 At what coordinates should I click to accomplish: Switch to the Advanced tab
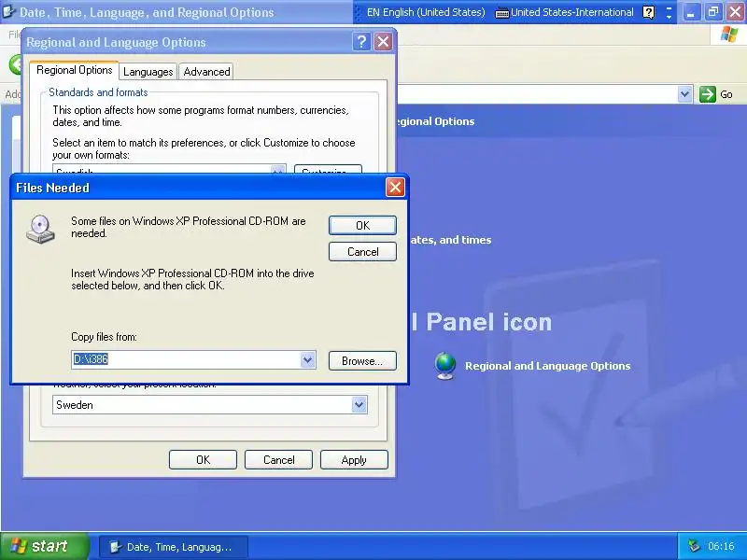[x=206, y=72]
